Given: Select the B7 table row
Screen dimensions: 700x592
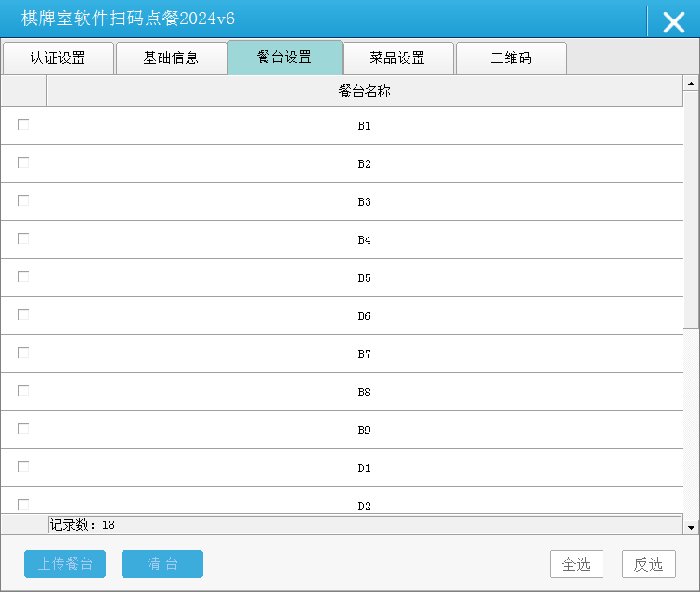Looking at the screenshot, I should coord(364,354).
